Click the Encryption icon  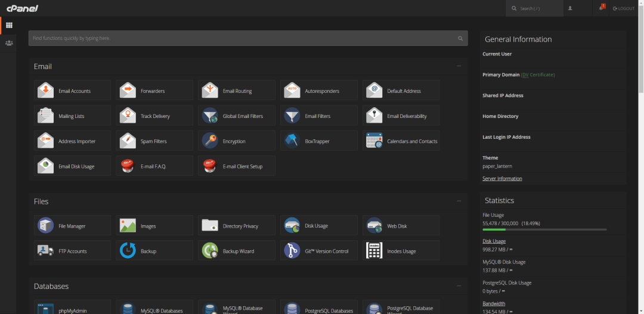tap(210, 141)
